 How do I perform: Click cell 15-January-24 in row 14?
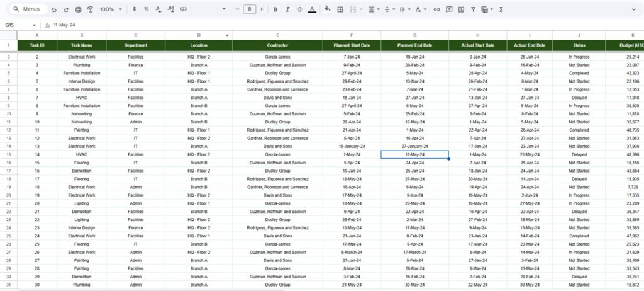click(x=352, y=146)
